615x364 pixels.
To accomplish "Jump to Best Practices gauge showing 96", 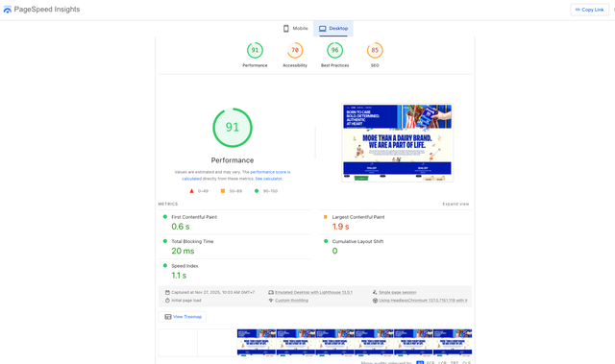I will pyautogui.click(x=335, y=50).
